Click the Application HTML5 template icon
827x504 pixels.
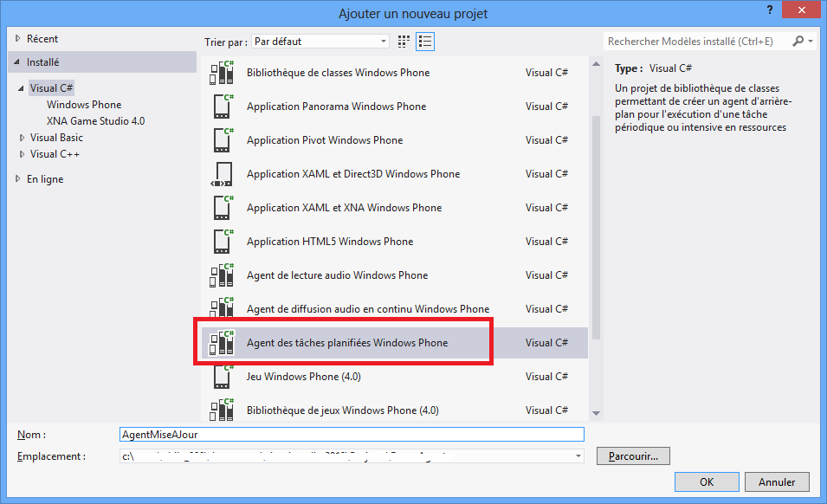pos(223,242)
